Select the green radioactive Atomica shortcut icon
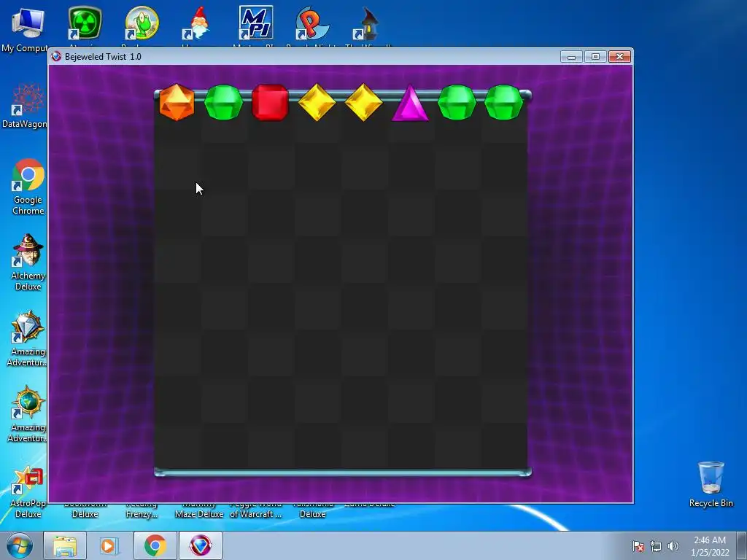 85,23
